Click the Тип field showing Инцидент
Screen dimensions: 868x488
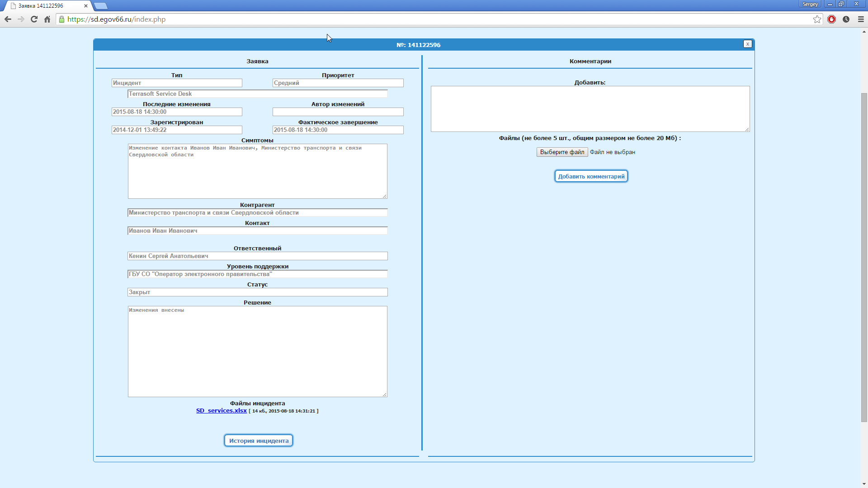tap(177, 83)
